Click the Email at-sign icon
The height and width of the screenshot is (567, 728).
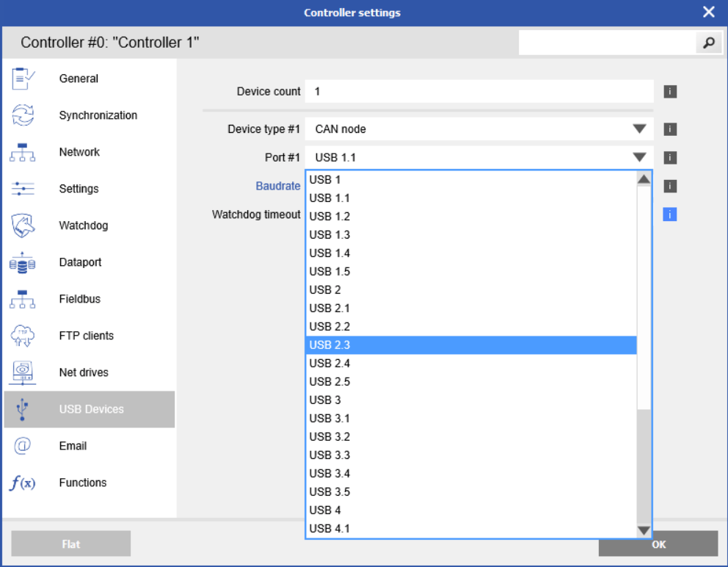tap(23, 446)
